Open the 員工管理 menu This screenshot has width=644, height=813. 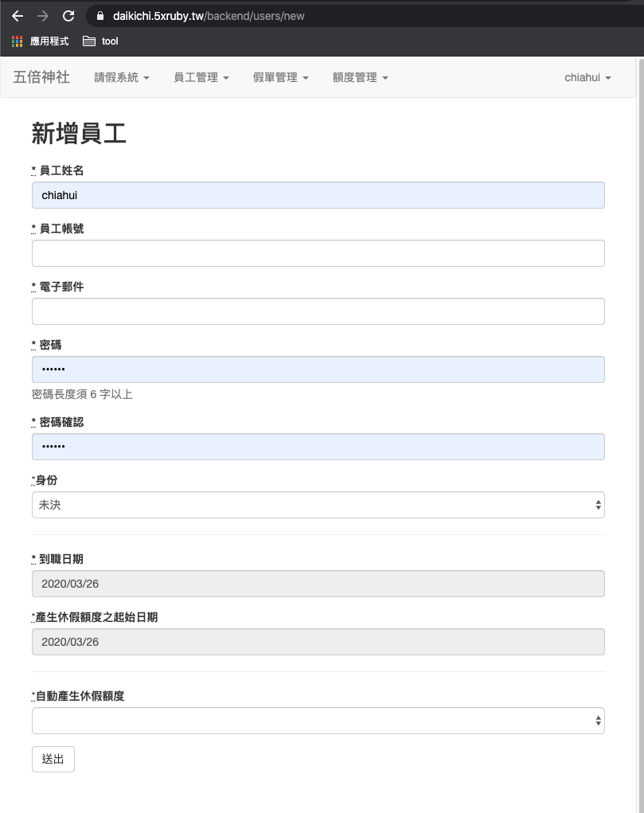(201, 78)
